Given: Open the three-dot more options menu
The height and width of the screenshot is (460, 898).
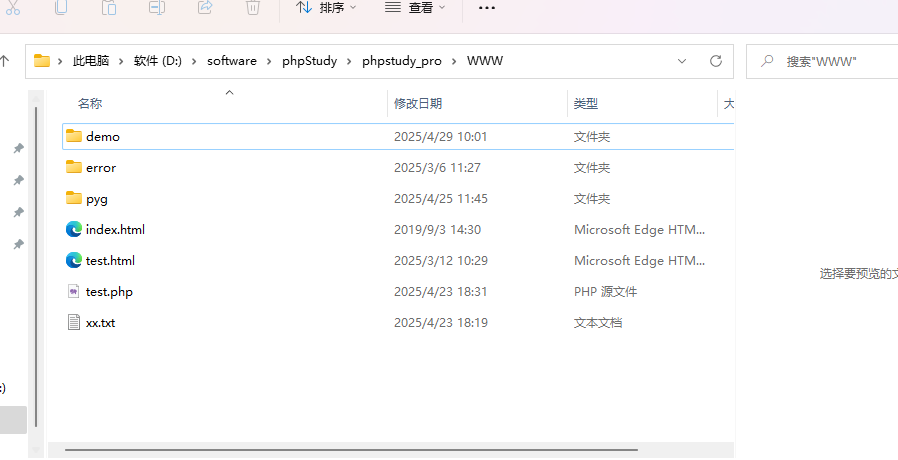Looking at the screenshot, I should pos(486,8).
